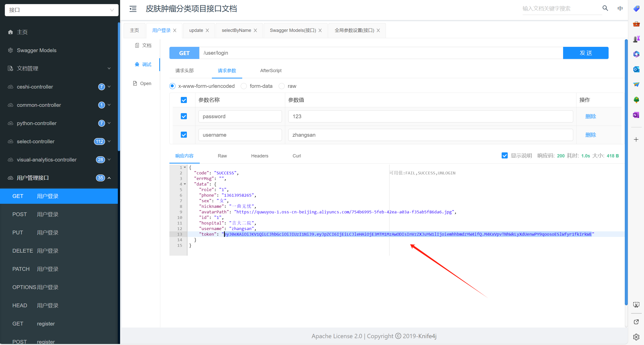Click the main page vertical scrollbar
This screenshot has width=644, height=345.
(626, 172)
